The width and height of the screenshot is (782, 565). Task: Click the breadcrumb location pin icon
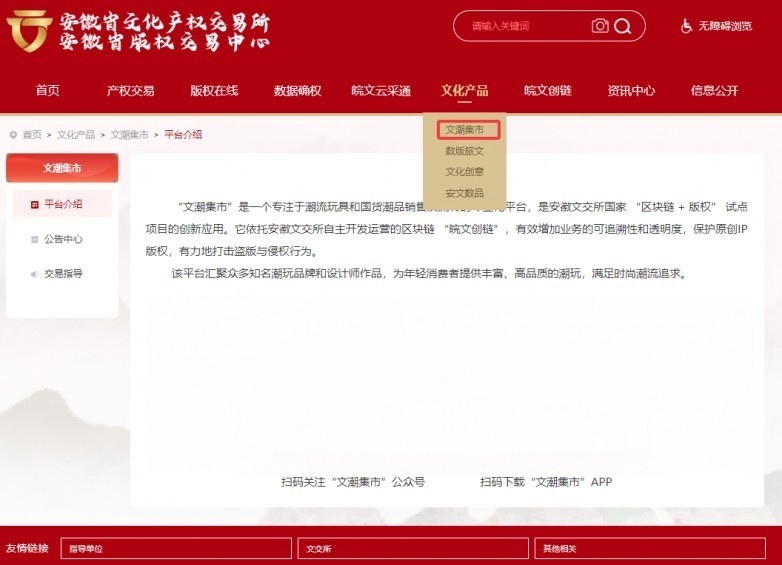click(13, 135)
